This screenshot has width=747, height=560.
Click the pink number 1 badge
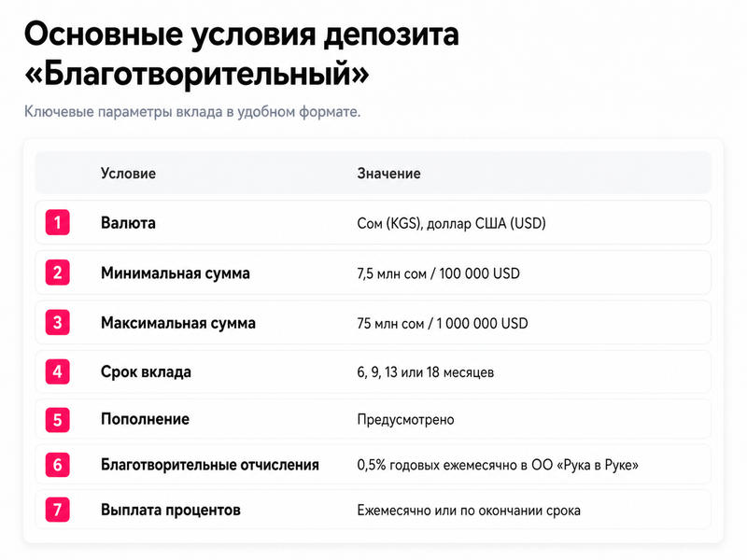click(58, 222)
